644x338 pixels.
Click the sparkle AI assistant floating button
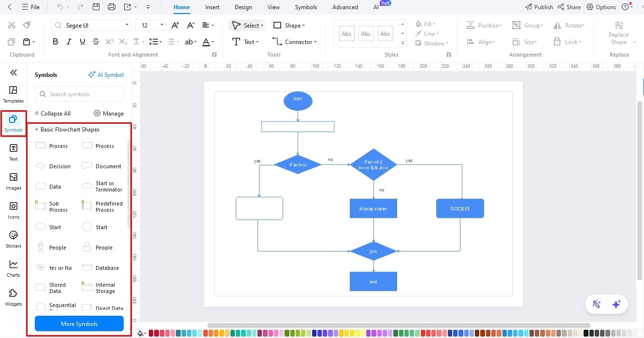[616, 304]
